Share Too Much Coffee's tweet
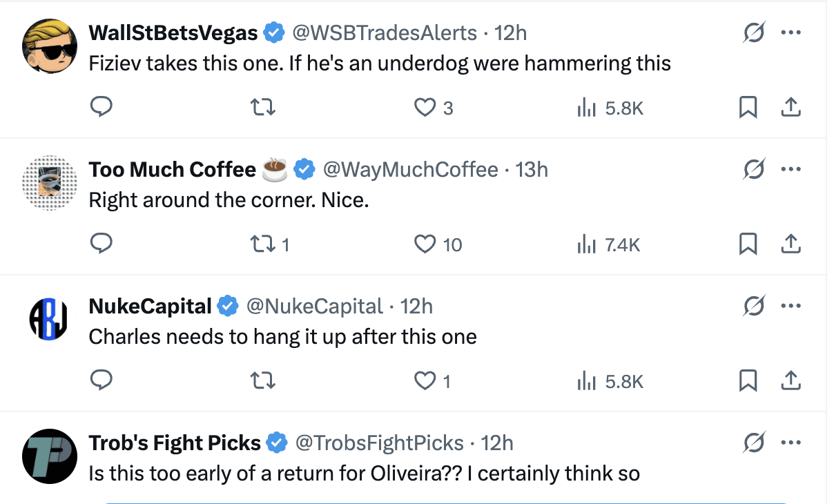This screenshot has height=504, width=834. (x=791, y=244)
